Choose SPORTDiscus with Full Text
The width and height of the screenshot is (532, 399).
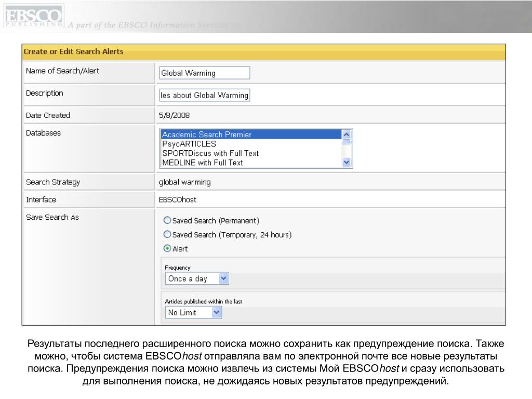coord(251,153)
